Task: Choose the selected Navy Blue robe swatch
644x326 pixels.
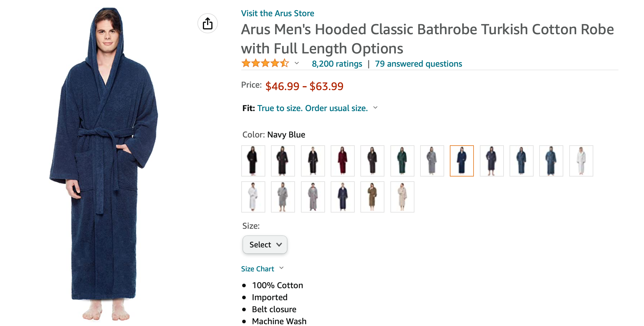Action: (462, 161)
